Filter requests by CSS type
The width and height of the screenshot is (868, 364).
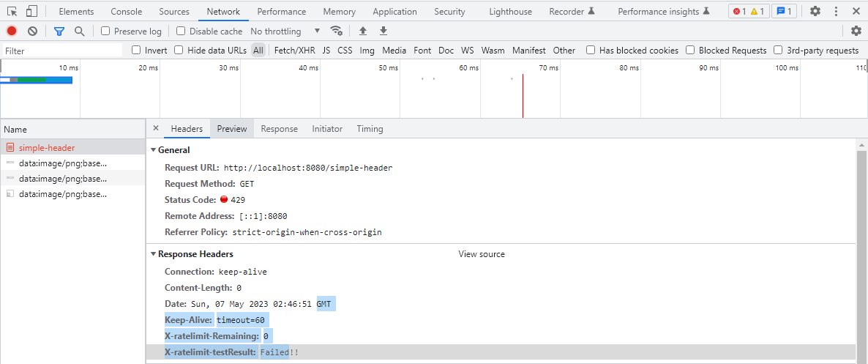(345, 51)
